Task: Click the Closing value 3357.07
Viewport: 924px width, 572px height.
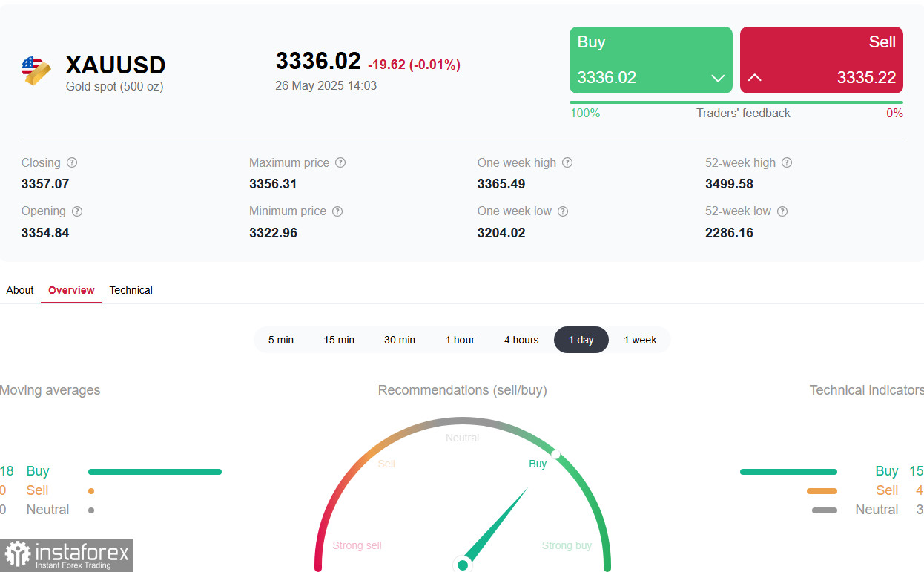Action: pos(45,184)
